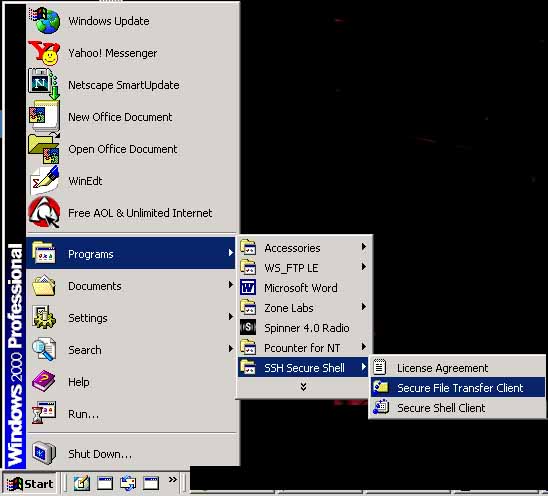The image size is (548, 496).
Task: Expand the Programs submenu arrow
Action: coord(230,253)
